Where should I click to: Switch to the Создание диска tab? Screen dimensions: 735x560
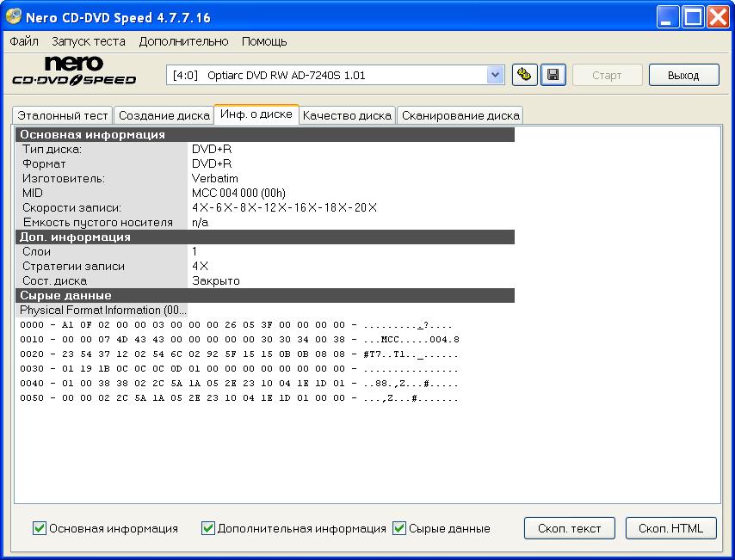pyautogui.click(x=164, y=115)
